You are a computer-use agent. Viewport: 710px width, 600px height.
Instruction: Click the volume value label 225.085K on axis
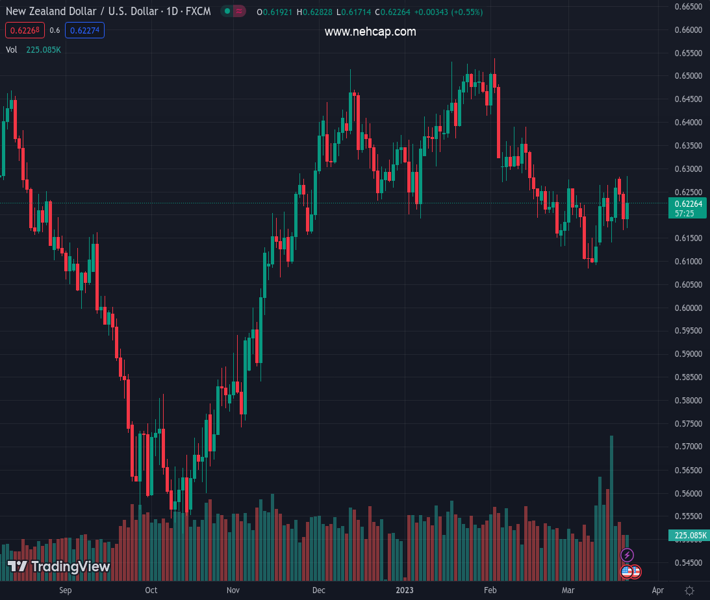pos(689,536)
